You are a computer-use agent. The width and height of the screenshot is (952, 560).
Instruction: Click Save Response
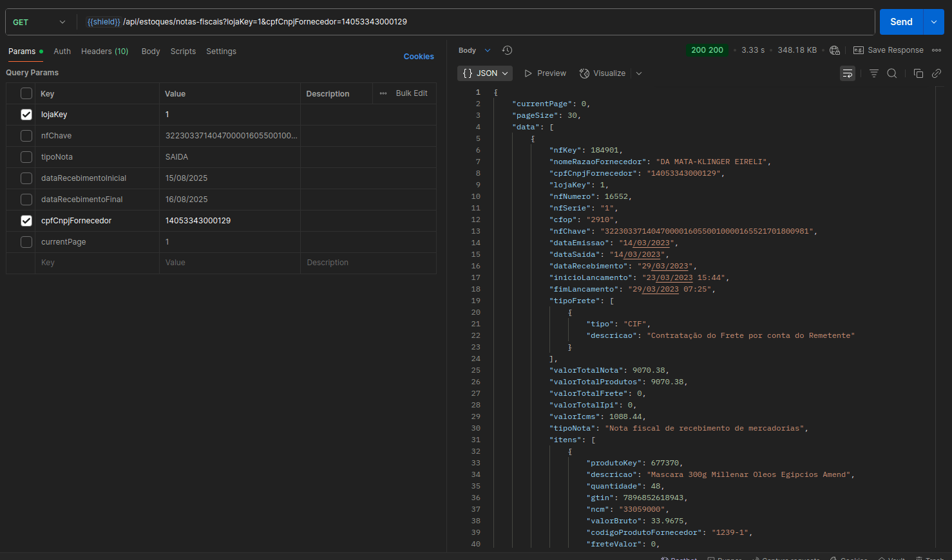point(888,50)
